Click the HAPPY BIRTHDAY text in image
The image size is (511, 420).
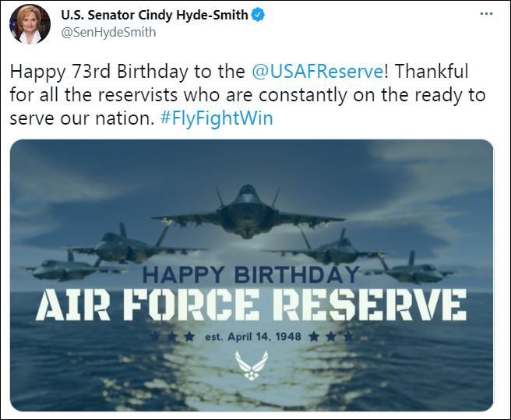tap(251, 274)
